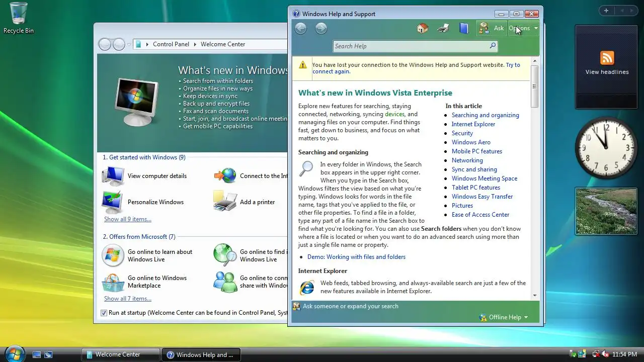This screenshot has width=644, height=362.
Task: Click the muted volume tray icon
Action: [x=605, y=354]
